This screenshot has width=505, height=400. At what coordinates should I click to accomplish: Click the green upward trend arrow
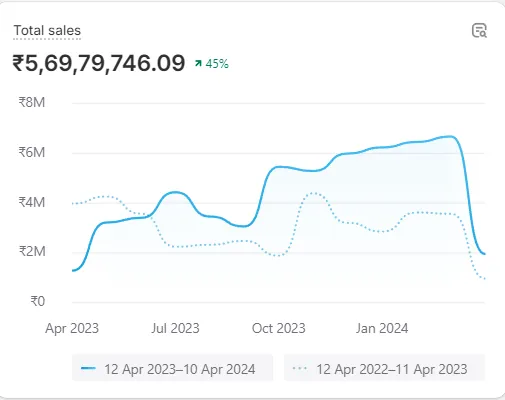point(198,63)
